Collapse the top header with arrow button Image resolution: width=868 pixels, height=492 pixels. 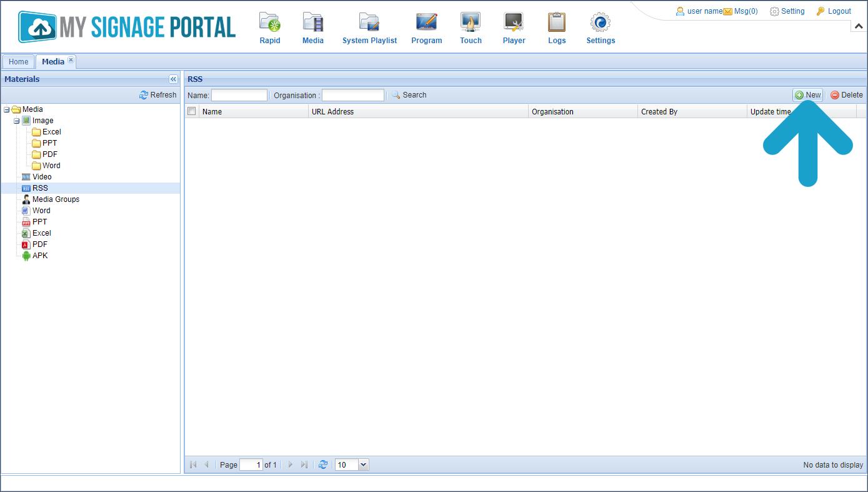click(859, 26)
